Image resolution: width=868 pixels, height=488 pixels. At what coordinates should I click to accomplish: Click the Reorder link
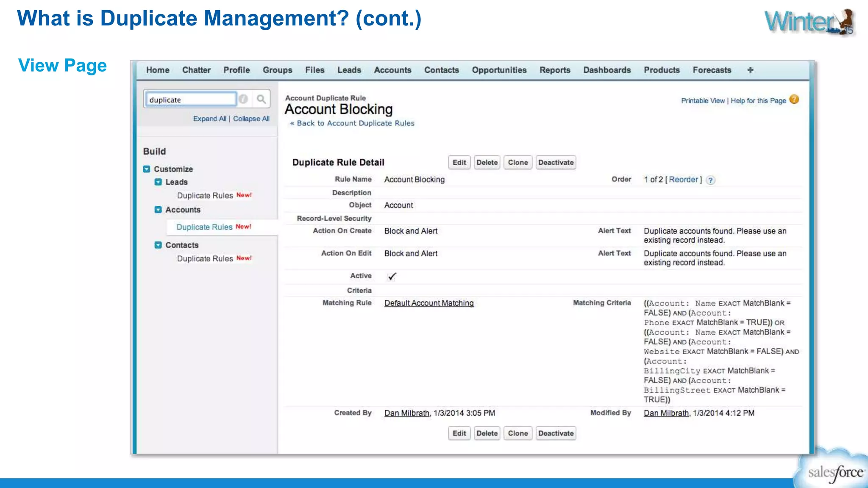[x=683, y=180]
